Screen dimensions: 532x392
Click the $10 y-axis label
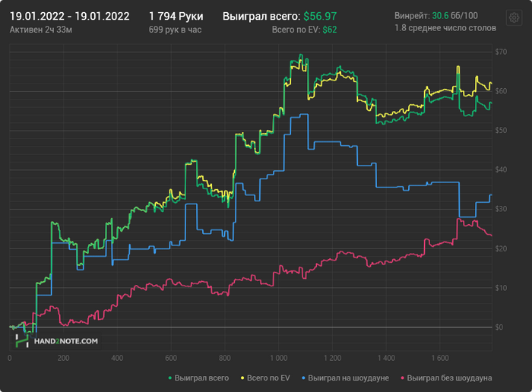pyautogui.click(x=501, y=288)
